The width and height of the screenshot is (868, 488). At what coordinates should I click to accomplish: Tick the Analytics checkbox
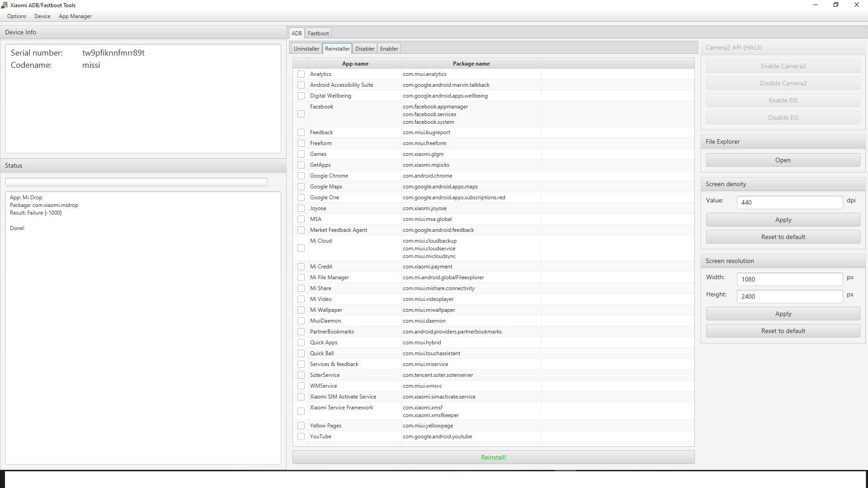(x=301, y=74)
